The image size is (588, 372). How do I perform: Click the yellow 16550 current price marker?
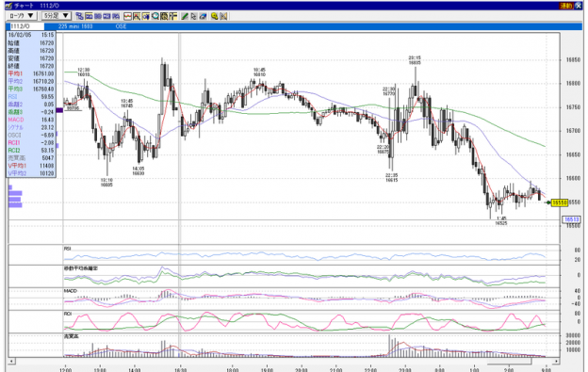560,202
